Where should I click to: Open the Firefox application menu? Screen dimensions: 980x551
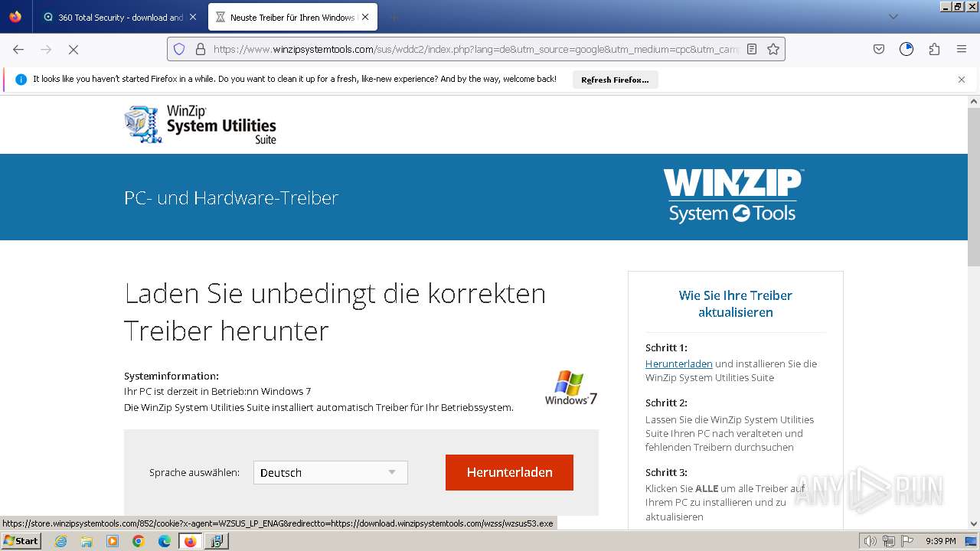tap(962, 49)
